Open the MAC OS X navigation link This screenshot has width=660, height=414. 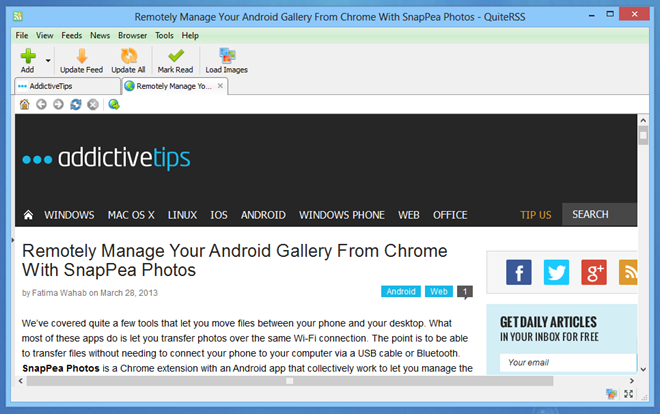click(x=131, y=215)
